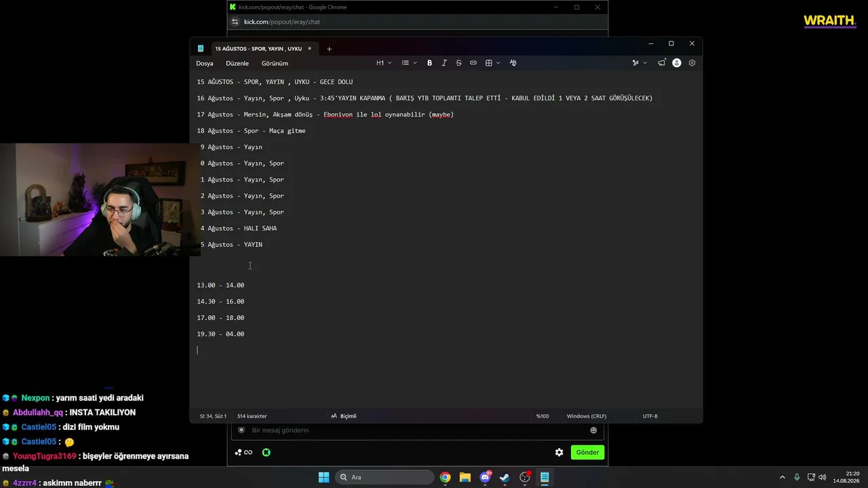Open the Görünüm menu
Image resolution: width=868 pixels, height=488 pixels.
click(275, 63)
